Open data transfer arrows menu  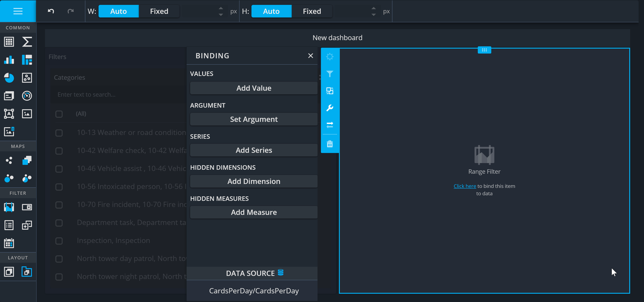point(330,125)
